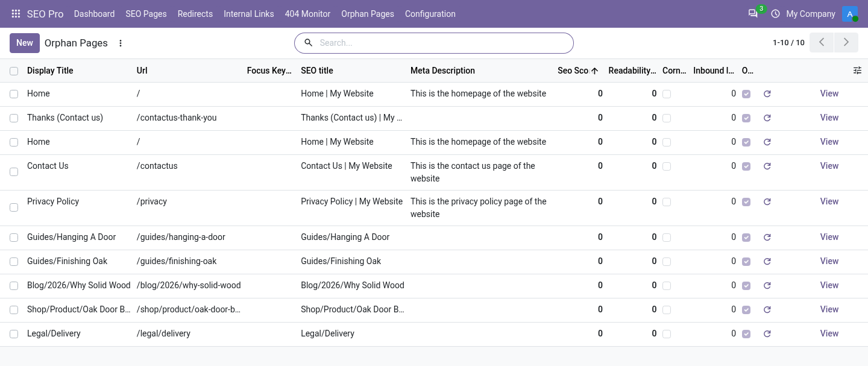Open the SEO Pages menu
The height and width of the screenshot is (366, 868).
[x=146, y=14]
